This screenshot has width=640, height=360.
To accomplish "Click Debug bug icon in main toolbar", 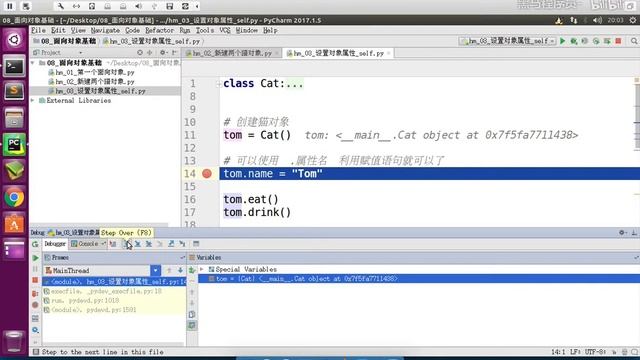I will pyautogui.click(x=574, y=41).
